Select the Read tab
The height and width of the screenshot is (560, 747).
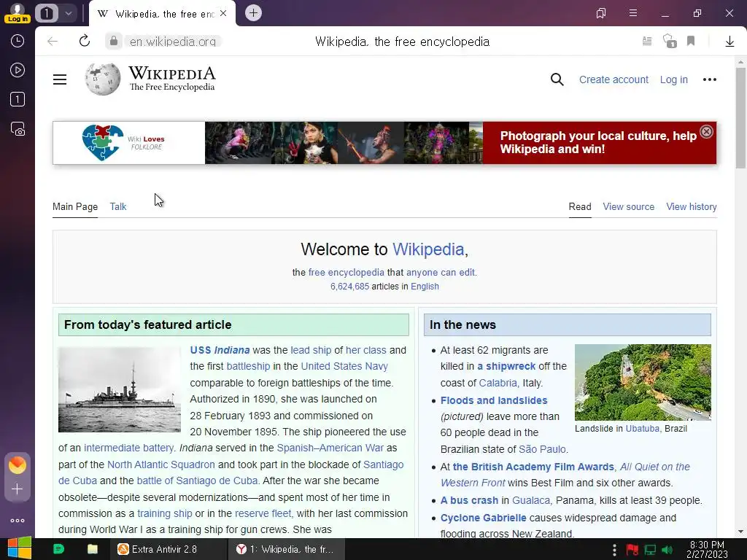[580, 206]
